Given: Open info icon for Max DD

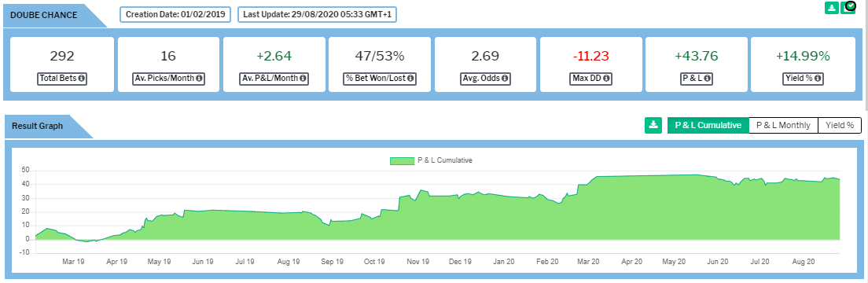Looking at the screenshot, I should click(607, 79).
